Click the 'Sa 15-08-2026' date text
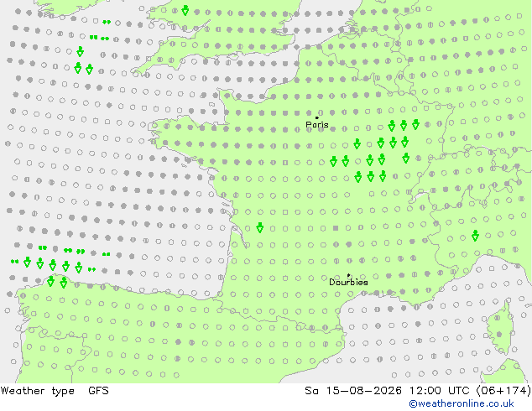532x411 pixels. pyautogui.click(x=353, y=391)
